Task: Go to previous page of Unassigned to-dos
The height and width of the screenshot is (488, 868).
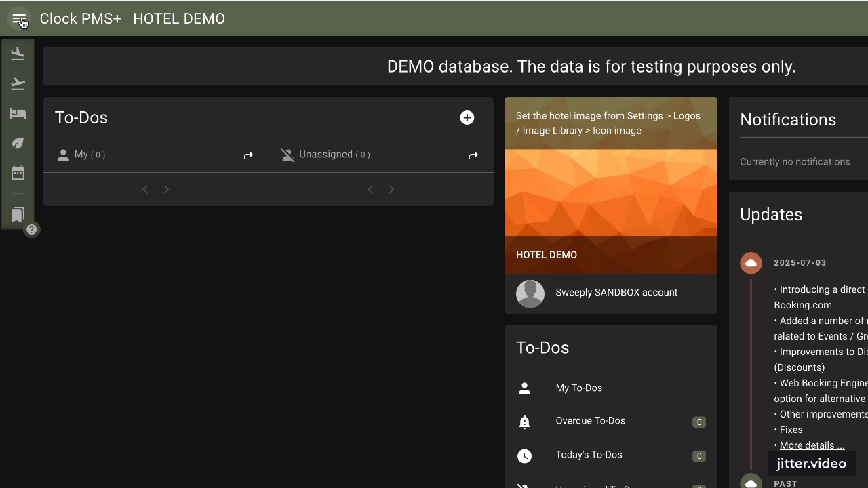Action: [x=370, y=190]
